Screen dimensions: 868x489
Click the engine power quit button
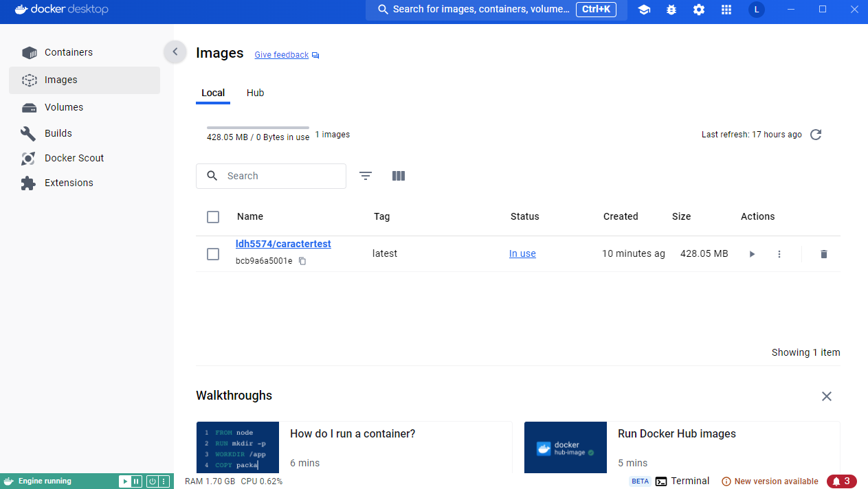pyautogui.click(x=153, y=481)
